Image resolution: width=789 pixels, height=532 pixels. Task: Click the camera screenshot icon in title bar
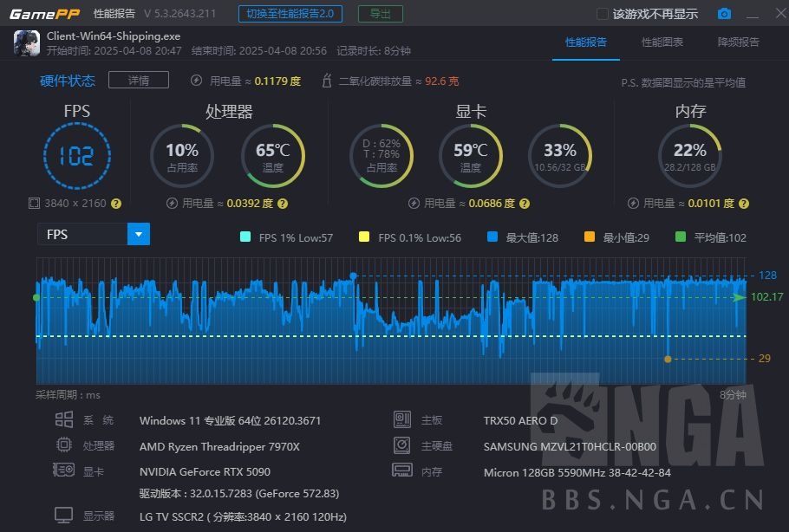click(x=725, y=14)
